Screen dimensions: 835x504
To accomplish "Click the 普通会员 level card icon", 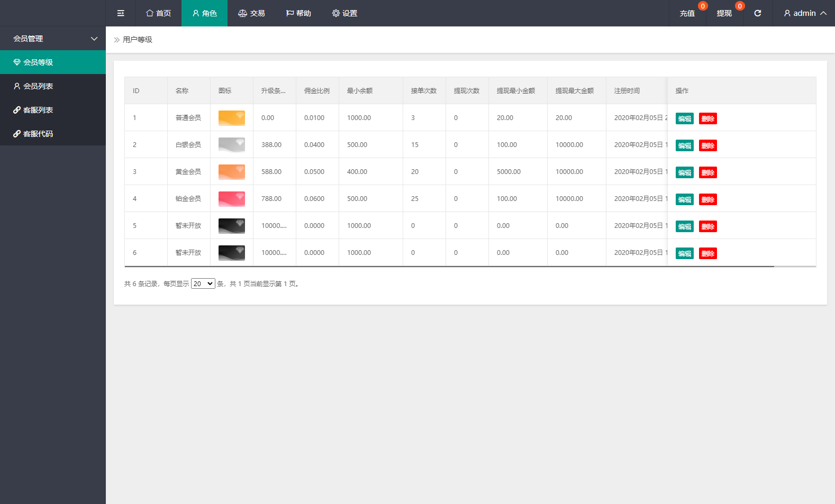I will (232, 118).
